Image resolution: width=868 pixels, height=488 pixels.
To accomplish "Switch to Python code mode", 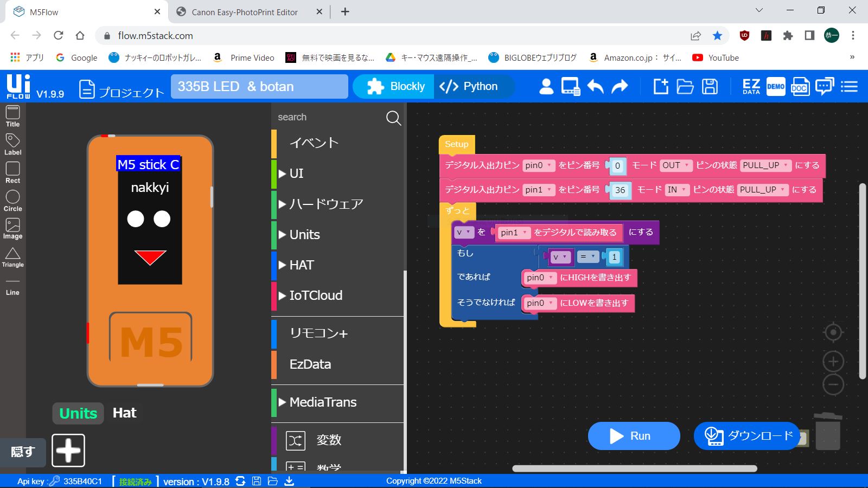I will [469, 87].
